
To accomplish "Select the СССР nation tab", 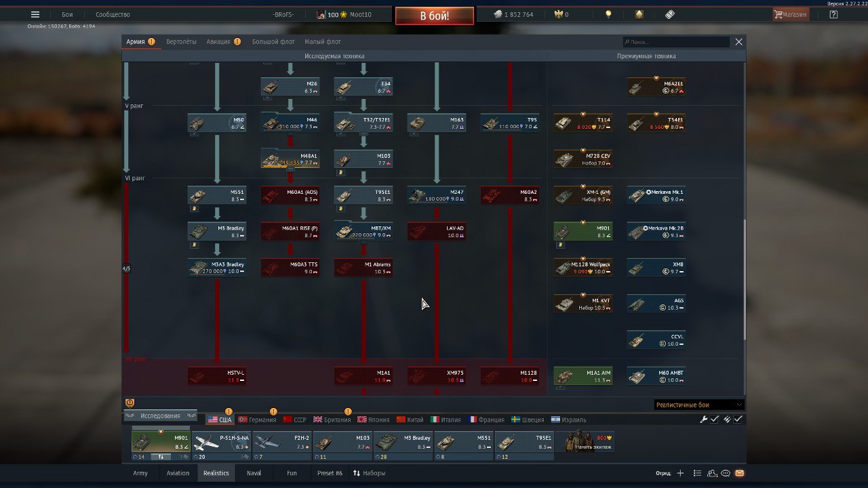I will tap(295, 420).
